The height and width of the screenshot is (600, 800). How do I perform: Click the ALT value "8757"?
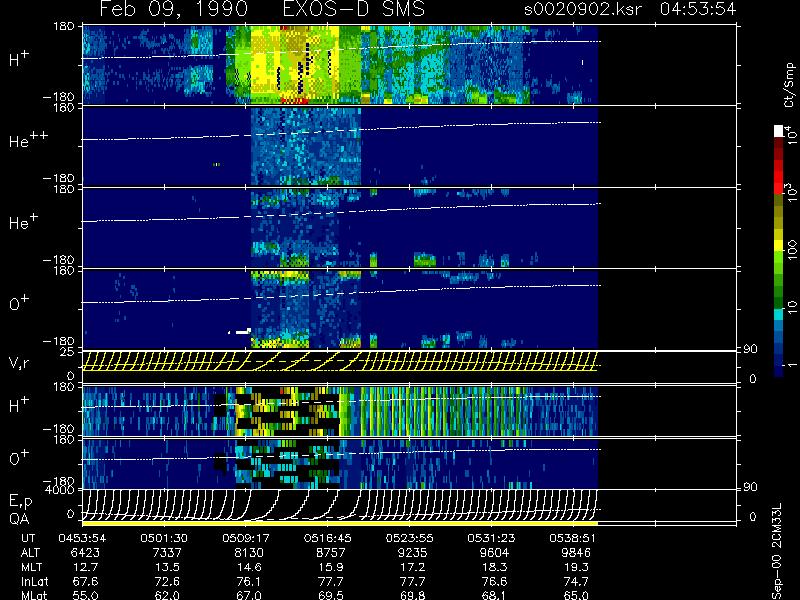[x=331, y=553]
